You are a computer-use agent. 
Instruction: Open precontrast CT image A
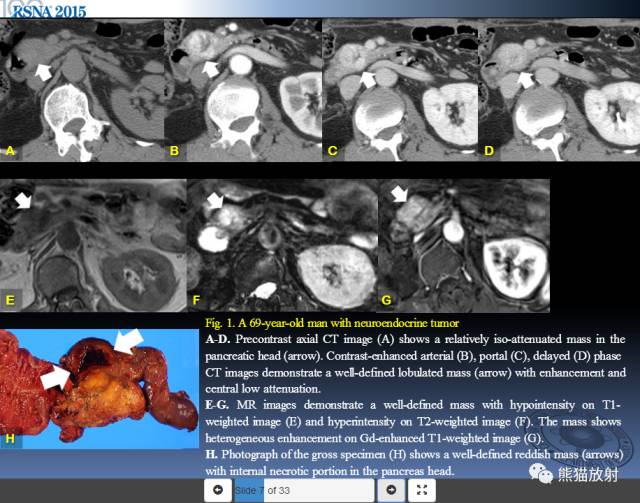coord(82,90)
